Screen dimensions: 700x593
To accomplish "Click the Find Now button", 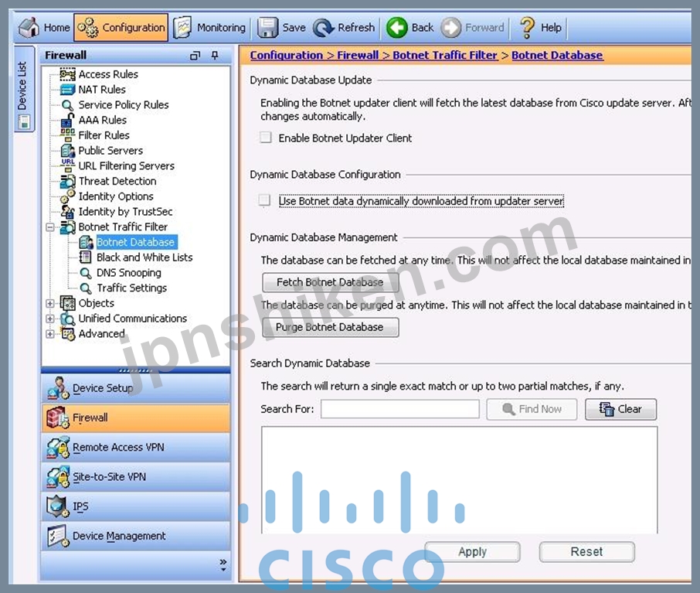I will 532,409.
